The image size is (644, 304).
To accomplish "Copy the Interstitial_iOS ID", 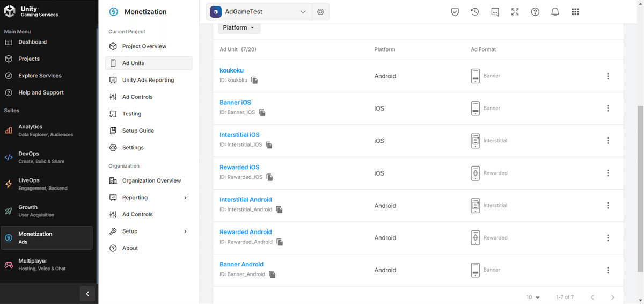I will coord(269,145).
